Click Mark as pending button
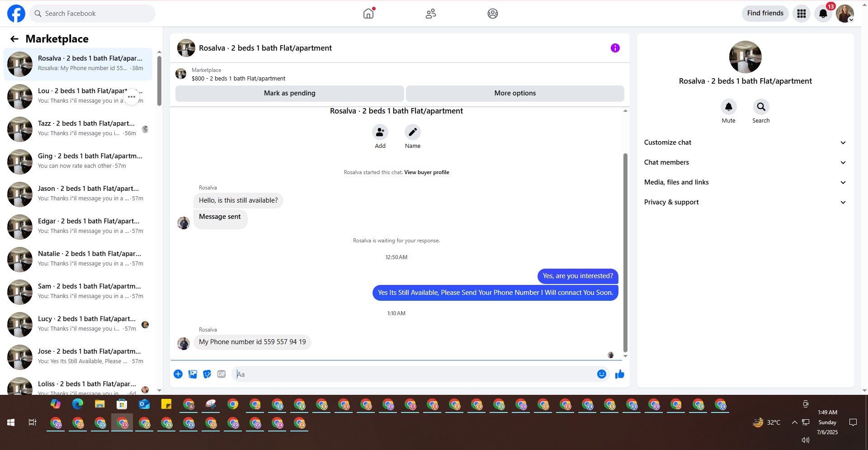868x450 pixels. (290, 93)
